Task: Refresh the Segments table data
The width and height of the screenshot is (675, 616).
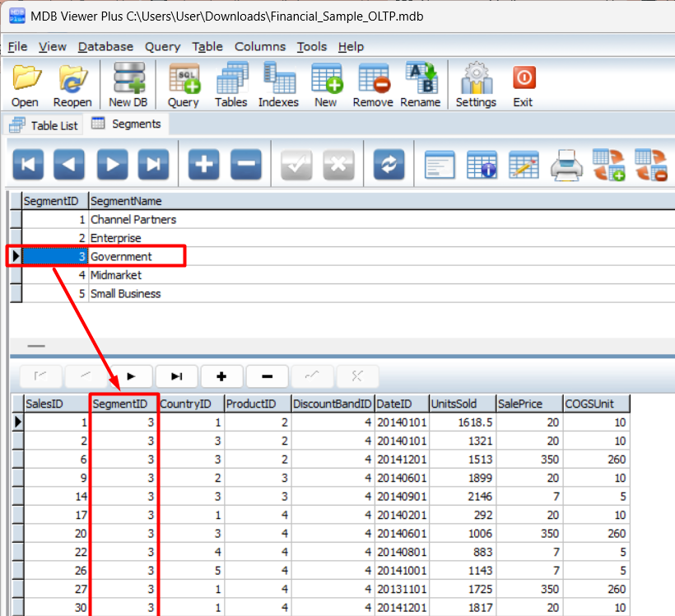Action: (x=389, y=164)
